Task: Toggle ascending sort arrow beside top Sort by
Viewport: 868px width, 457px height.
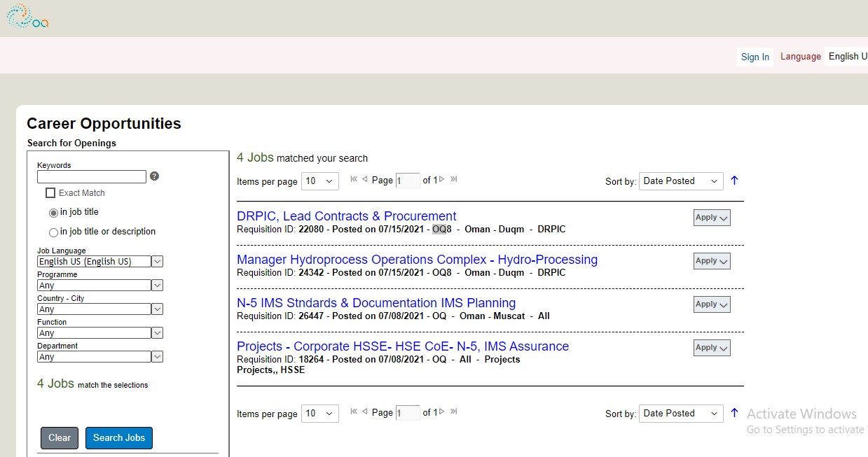Action: tap(734, 181)
